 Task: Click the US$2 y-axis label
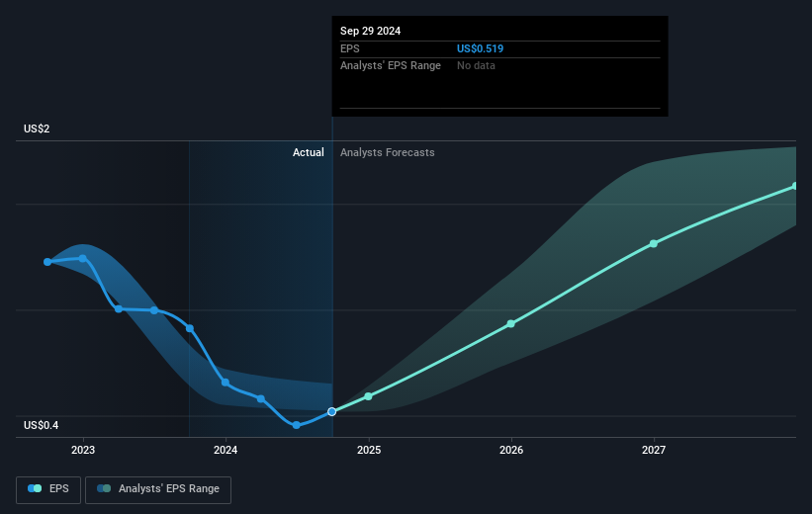click(x=37, y=128)
